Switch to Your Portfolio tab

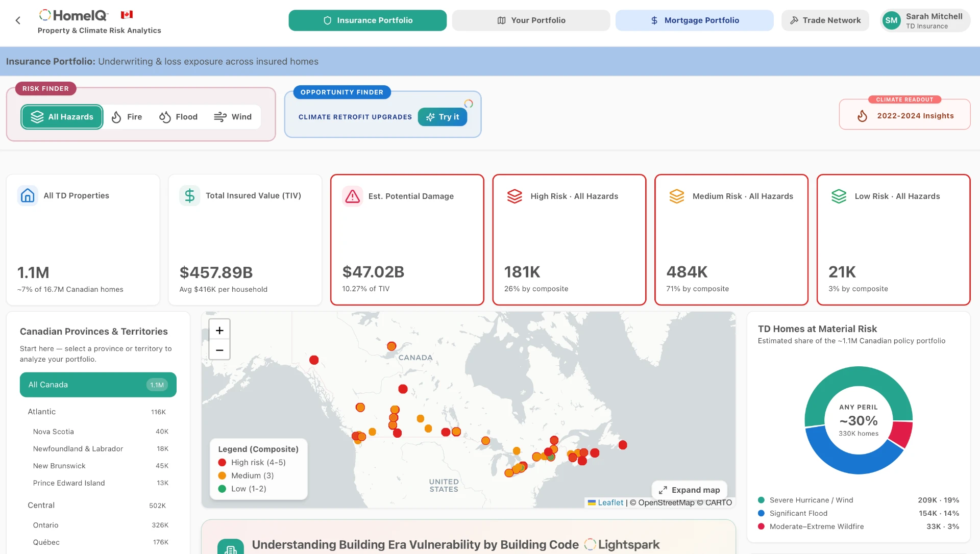[531, 20]
